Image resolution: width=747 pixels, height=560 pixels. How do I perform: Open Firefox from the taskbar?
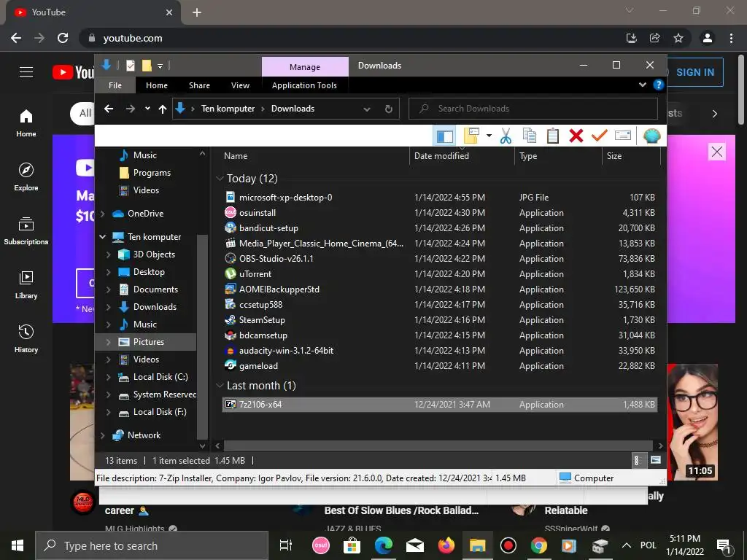pyautogui.click(x=446, y=545)
